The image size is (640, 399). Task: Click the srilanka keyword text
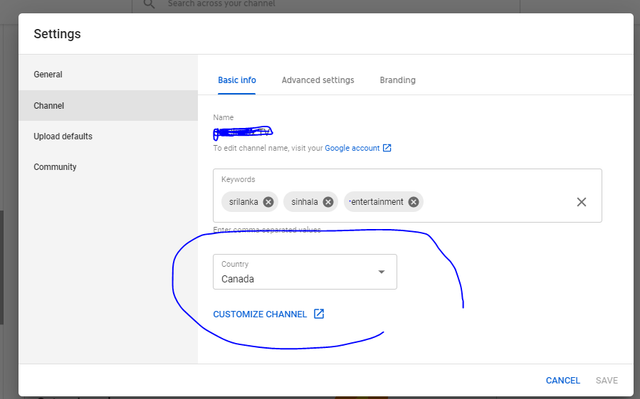(x=243, y=202)
